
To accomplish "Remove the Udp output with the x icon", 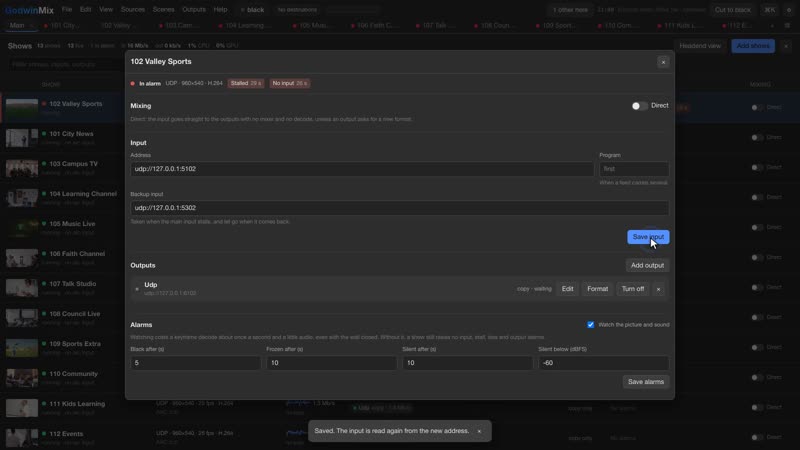I will pyautogui.click(x=658, y=289).
